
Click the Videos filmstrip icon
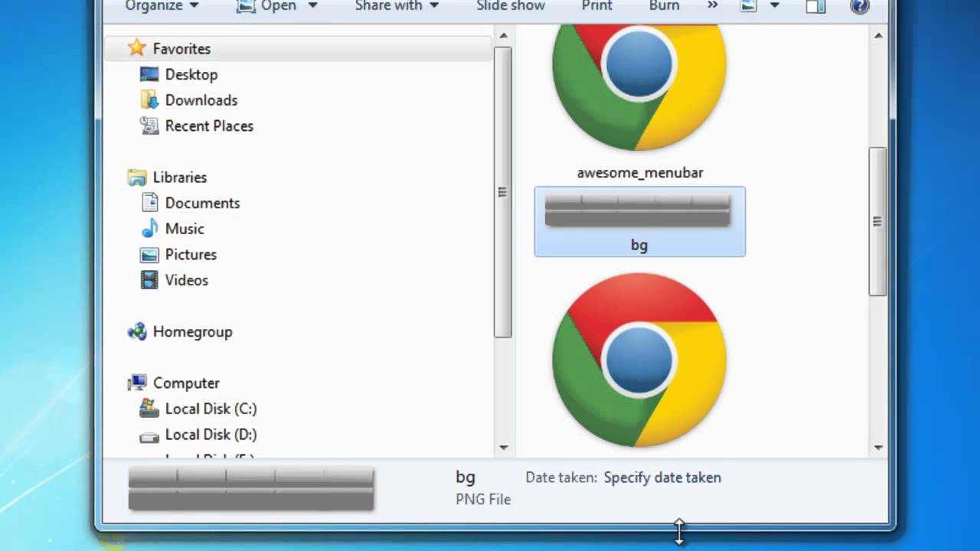[149, 280]
